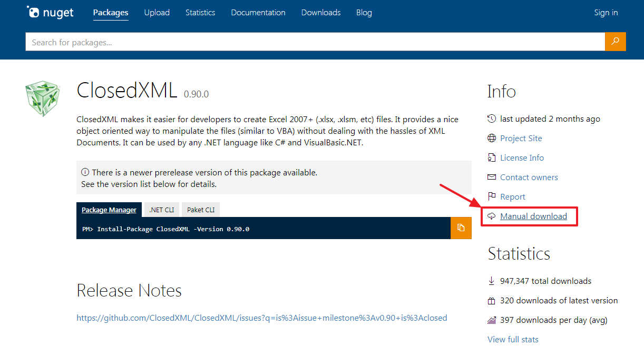Open the Upload menu item
This screenshot has height=346, width=644.
[157, 13]
